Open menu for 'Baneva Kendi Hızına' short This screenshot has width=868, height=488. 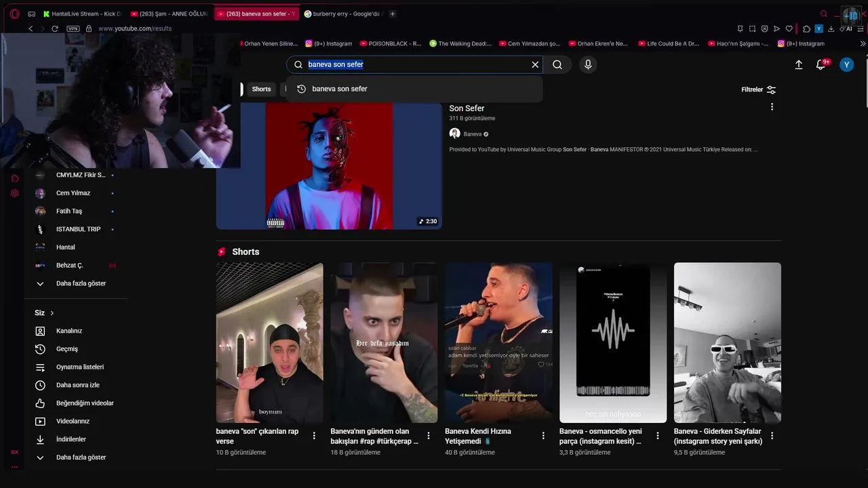(543, 436)
